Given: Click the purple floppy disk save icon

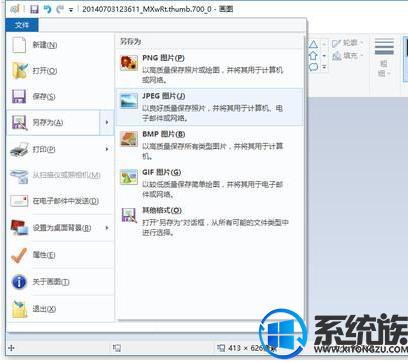Looking at the screenshot, I should pos(19,96).
